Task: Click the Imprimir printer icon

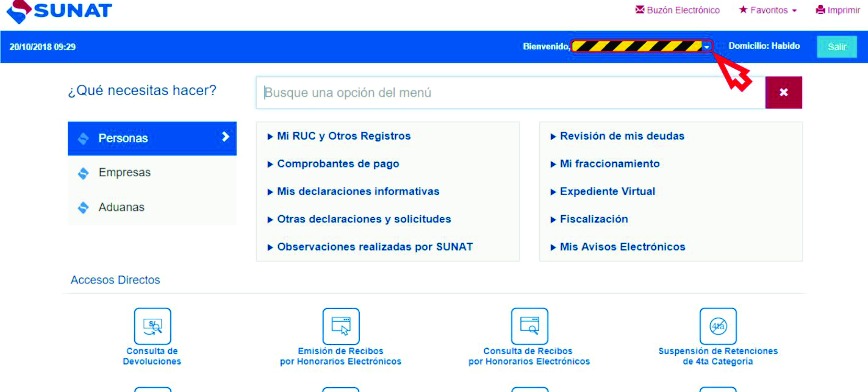Action: point(821,10)
